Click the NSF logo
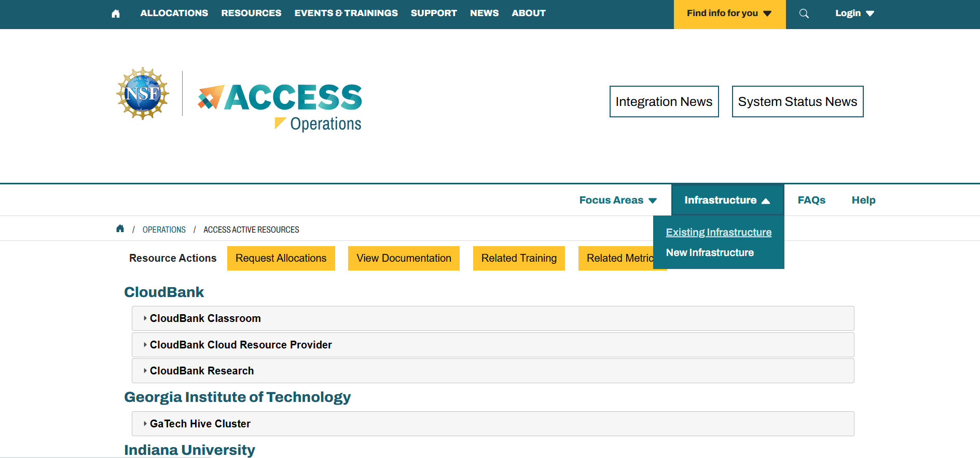 143,93
